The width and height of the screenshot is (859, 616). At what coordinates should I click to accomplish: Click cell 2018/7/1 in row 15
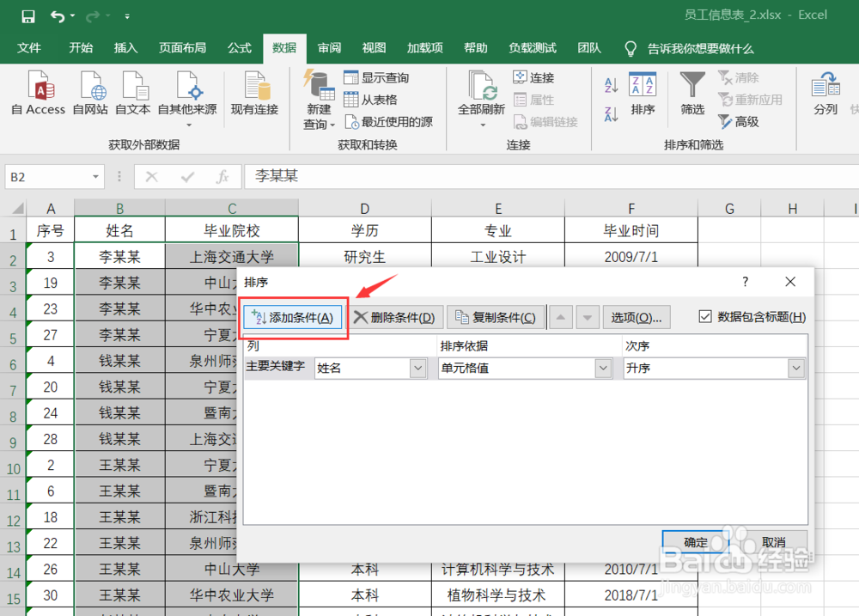631,595
